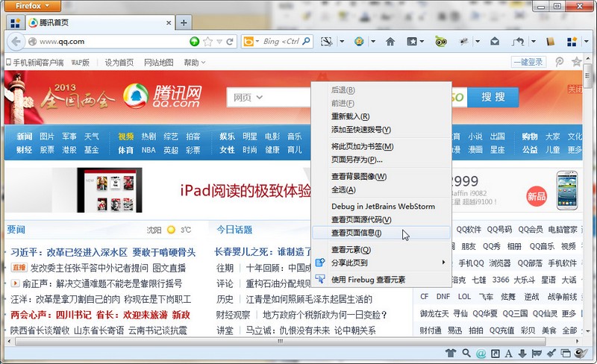Open the Firefox application menu button
Image resolution: width=597 pixels, height=364 pixels.
pos(32,6)
